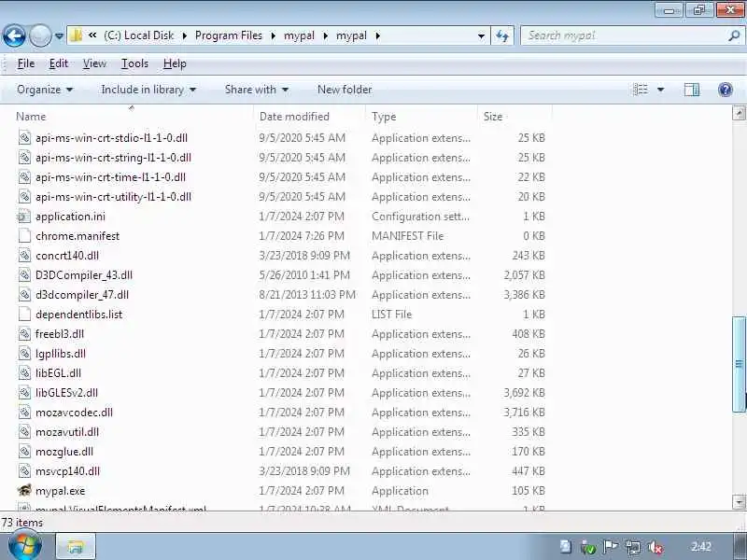The height and width of the screenshot is (560, 747).
Task: Open the Edit menu
Action: 59,63
